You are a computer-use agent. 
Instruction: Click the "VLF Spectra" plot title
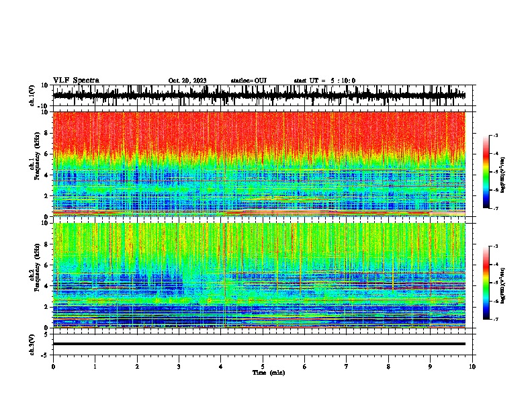[x=76, y=80]
